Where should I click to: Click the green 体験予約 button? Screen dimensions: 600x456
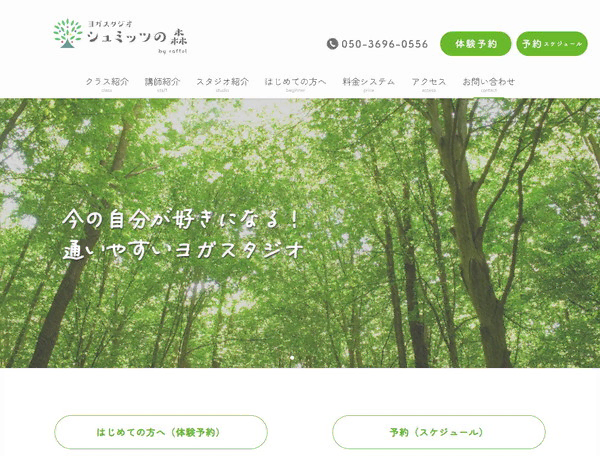click(x=476, y=44)
